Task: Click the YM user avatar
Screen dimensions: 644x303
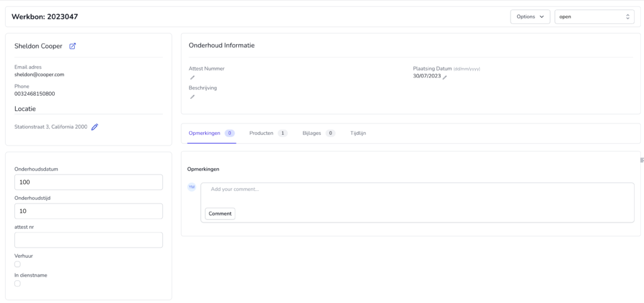Action: 192,187
